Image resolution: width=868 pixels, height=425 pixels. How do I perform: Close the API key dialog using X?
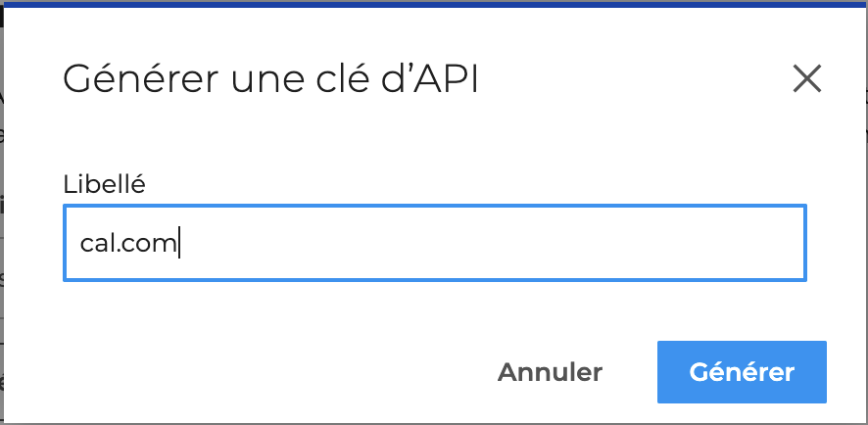[x=806, y=78]
